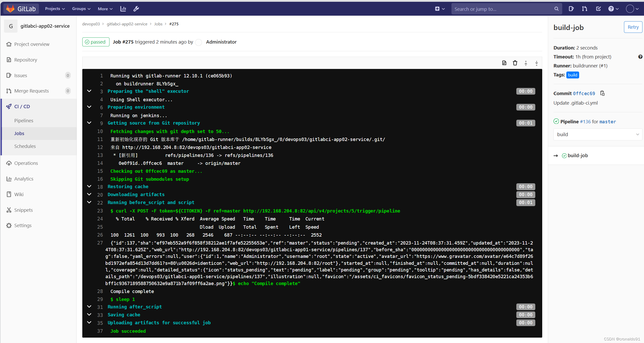Screen dimensions: 644x343
Task: Copy commit SHA to clipboard
Action: [602, 93]
